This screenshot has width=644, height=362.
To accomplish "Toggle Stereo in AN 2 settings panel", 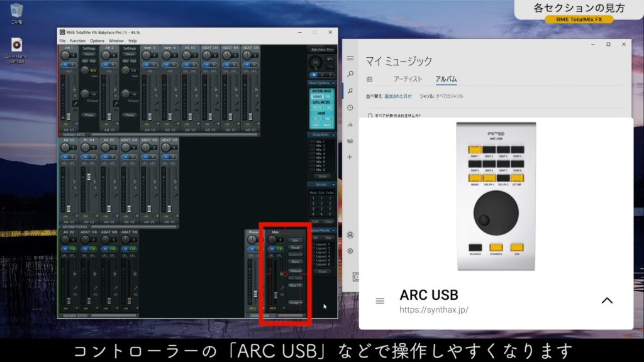I will click(x=130, y=54).
